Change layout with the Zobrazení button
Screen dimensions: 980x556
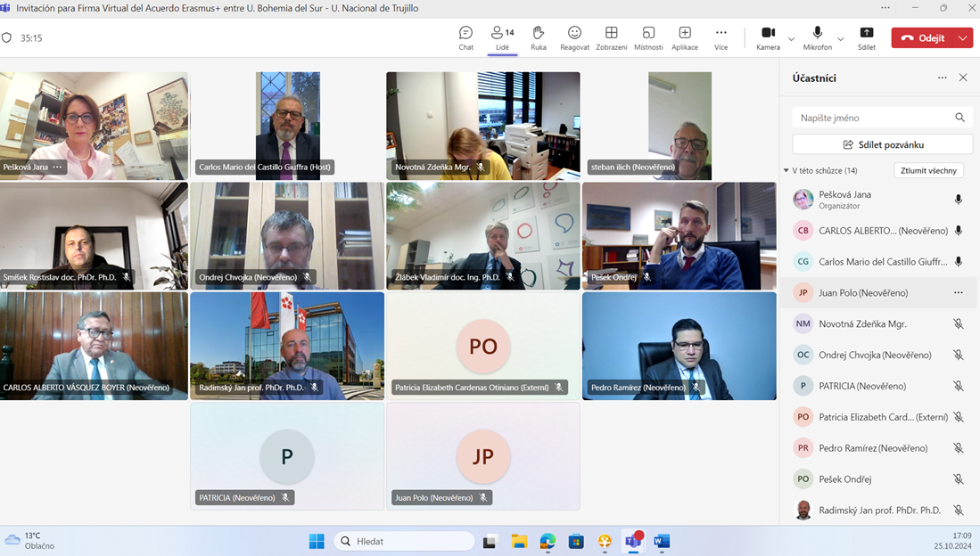click(611, 38)
